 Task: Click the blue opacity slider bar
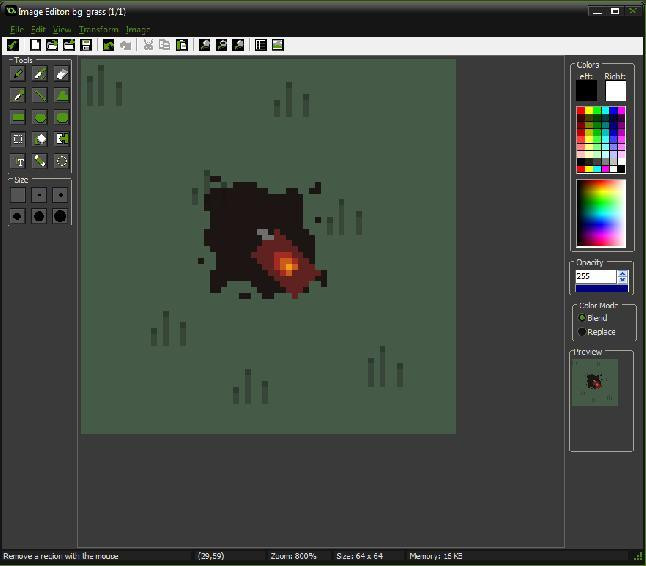602,289
